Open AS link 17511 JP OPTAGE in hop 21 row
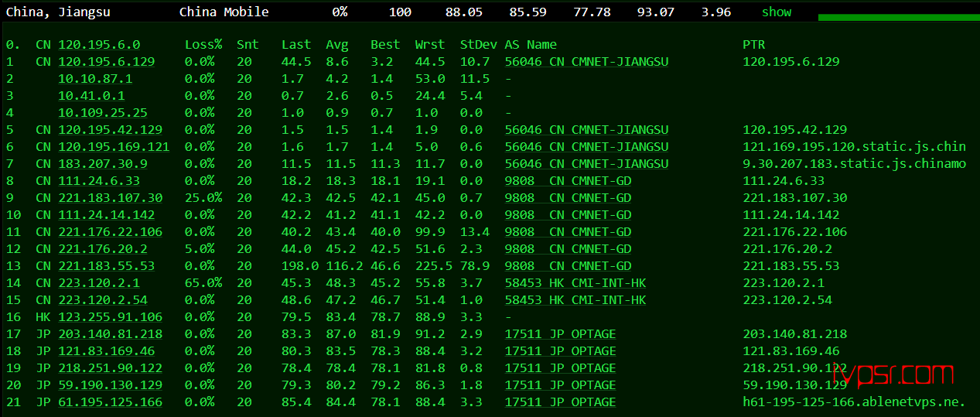This screenshot has width=980, height=417. (560, 402)
